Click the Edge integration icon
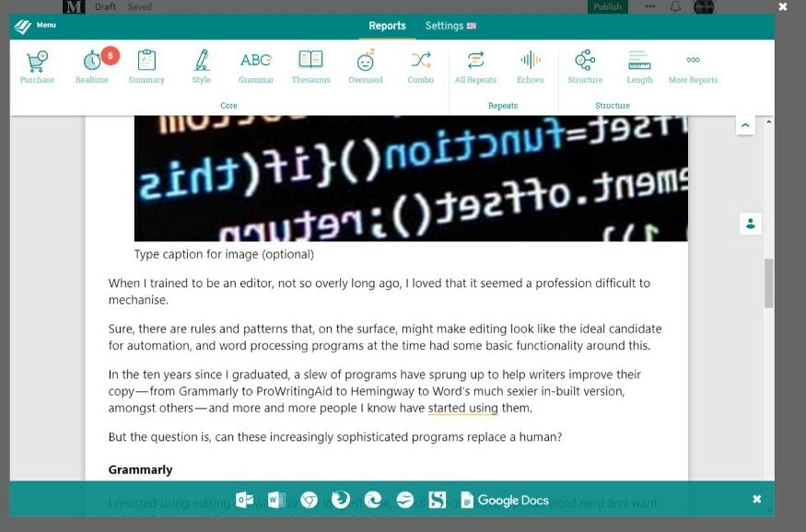The width and height of the screenshot is (806, 532). [373, 500]
